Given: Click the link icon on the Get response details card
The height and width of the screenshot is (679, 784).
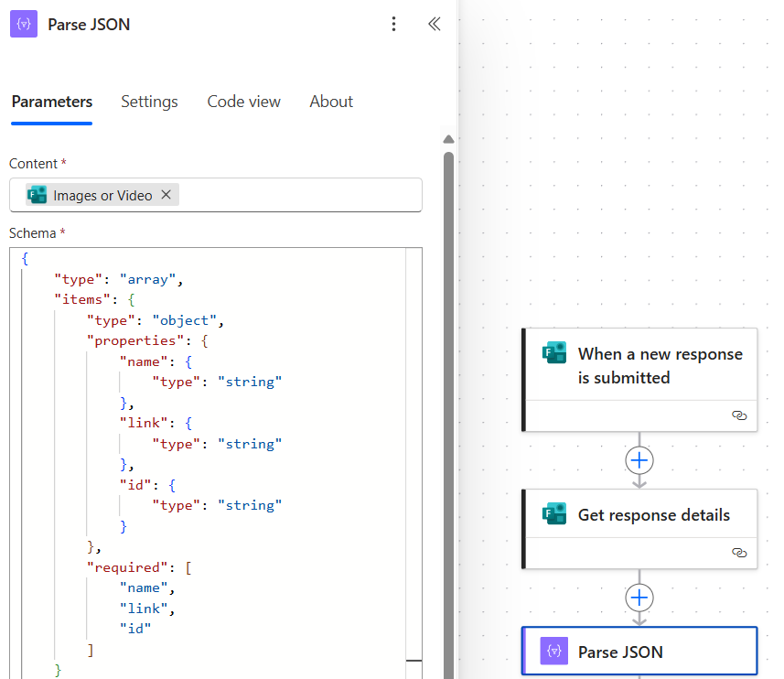Looking at the screenshot, I should coord(739,553).
